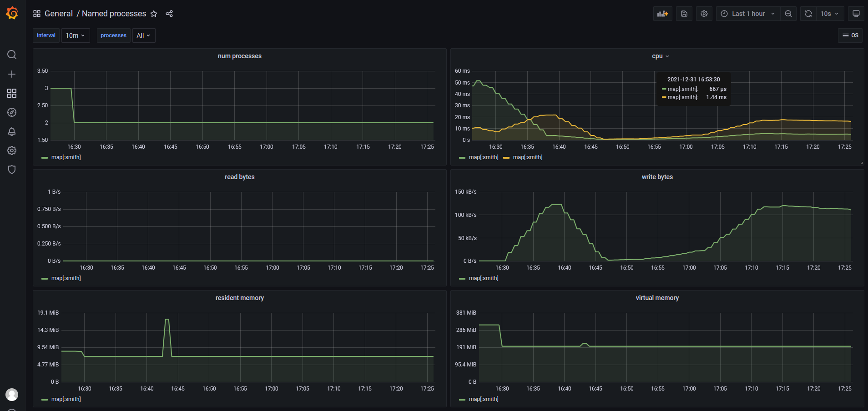Open the Explore compass icon in sidebar
The width and height of the screenshot is (868, 411).
12,112
